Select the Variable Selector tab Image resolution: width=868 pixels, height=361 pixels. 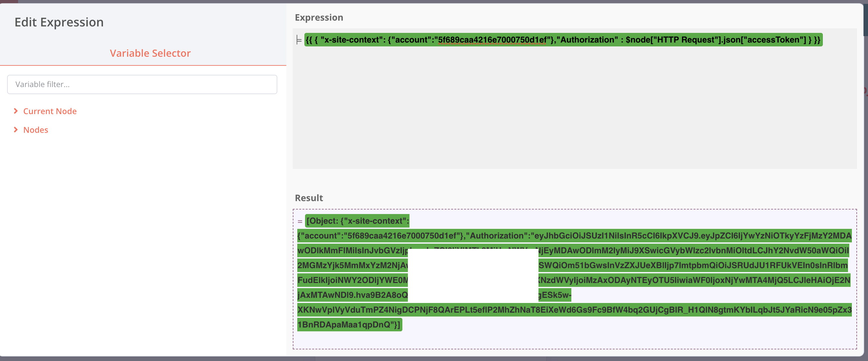[150, 53]
